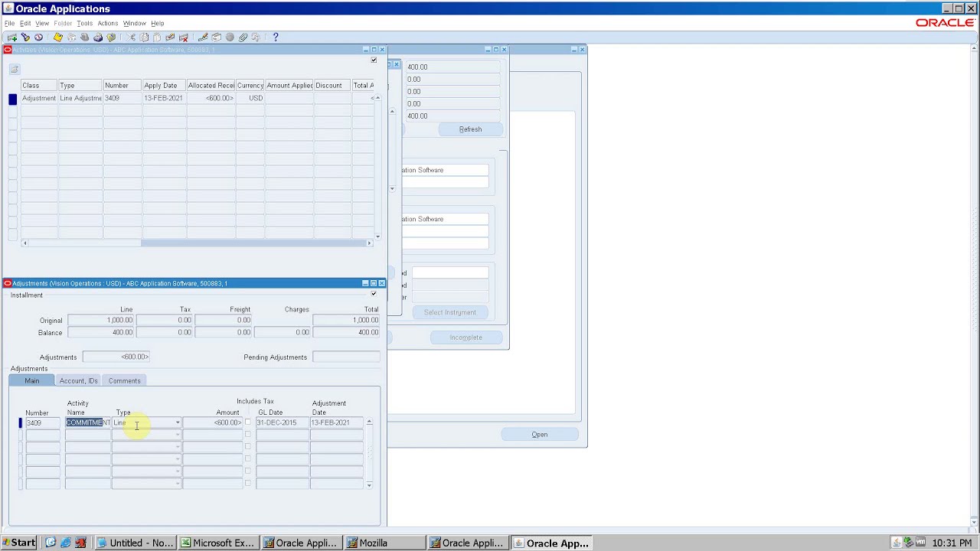Image resolution: width=980 pixels, height=551 pixels.
Task: Click the Open button
Action: [x=540, y=435]
